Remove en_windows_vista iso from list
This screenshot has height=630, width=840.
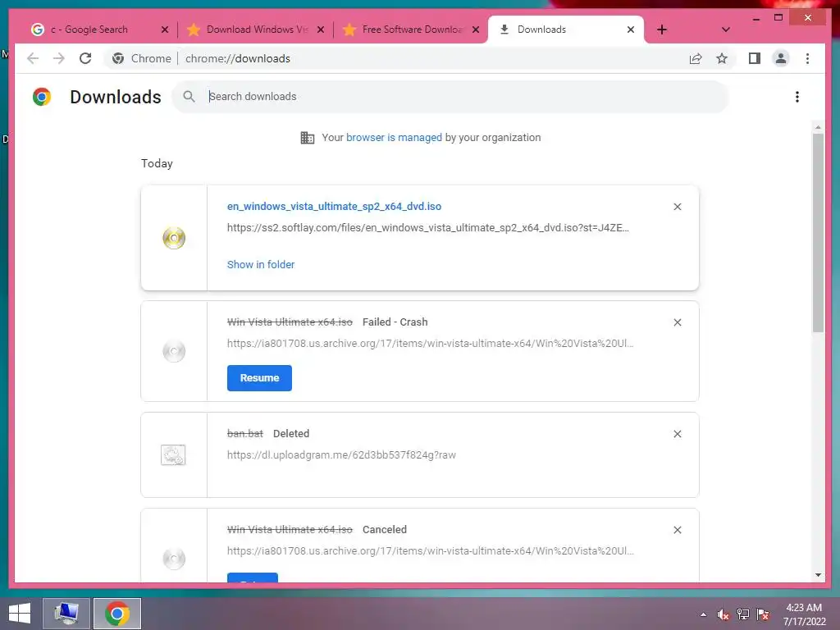point(678,207)
